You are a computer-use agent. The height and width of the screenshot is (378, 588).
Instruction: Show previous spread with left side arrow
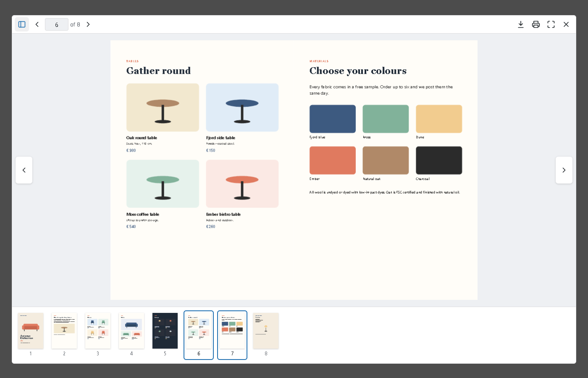tap(24, 170)
